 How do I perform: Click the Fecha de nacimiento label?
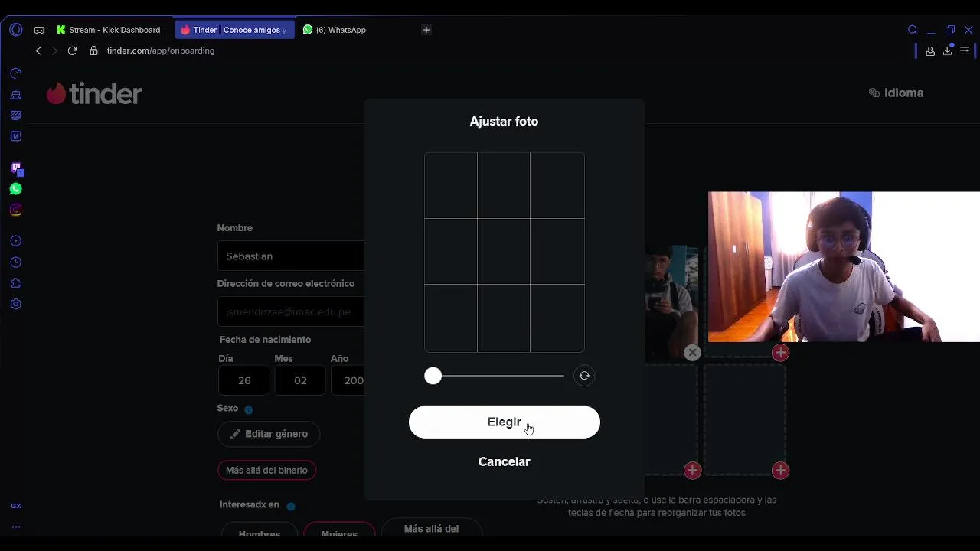tap(265, 339)
